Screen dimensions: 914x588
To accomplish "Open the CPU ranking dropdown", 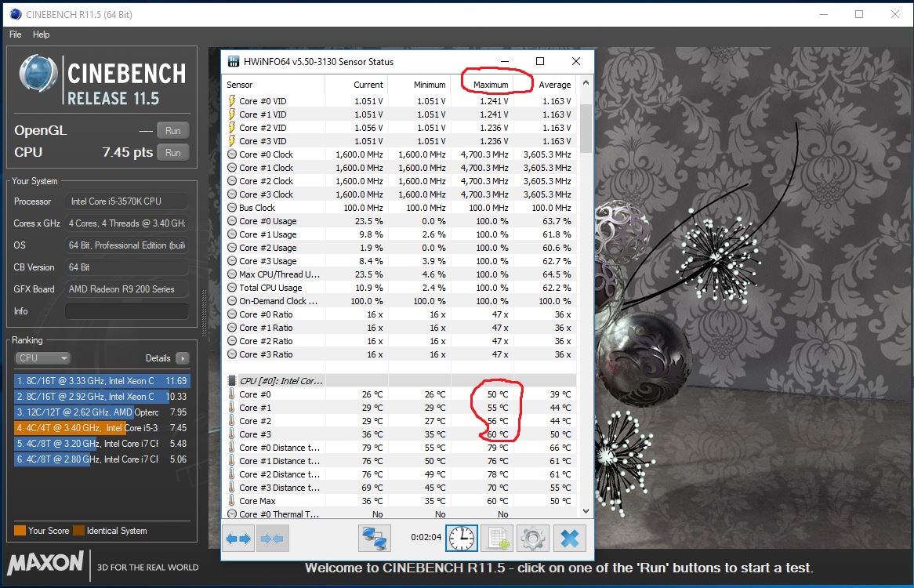I will pos(42,358).
